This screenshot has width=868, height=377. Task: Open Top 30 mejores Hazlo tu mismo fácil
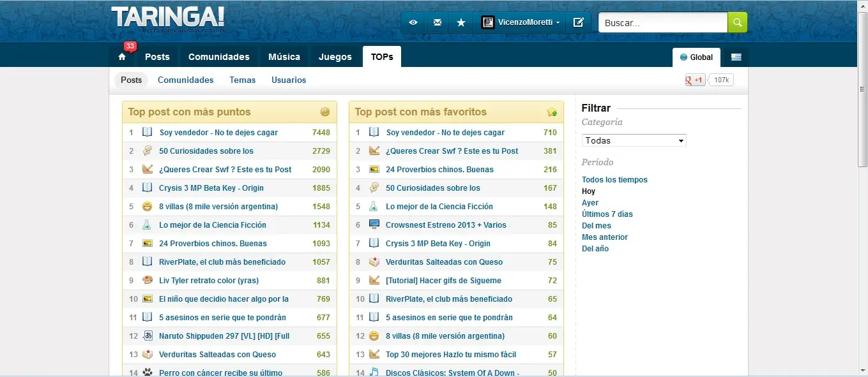click(x=451, y=354)
